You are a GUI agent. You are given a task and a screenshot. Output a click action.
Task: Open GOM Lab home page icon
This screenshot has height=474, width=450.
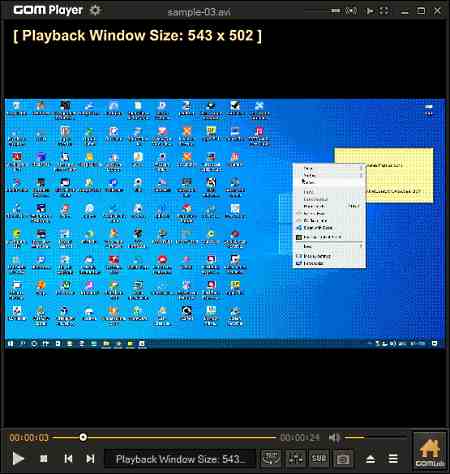(x=429, y=452)
